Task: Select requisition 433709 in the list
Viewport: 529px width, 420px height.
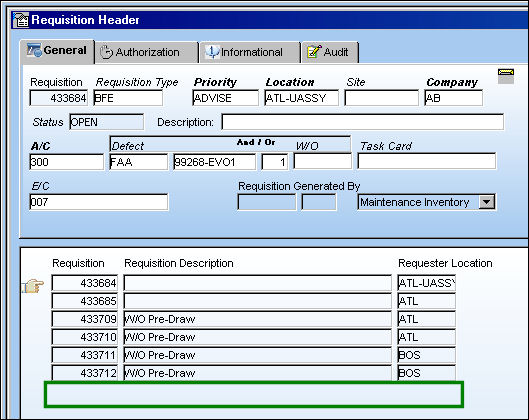Action: point(85,319)
